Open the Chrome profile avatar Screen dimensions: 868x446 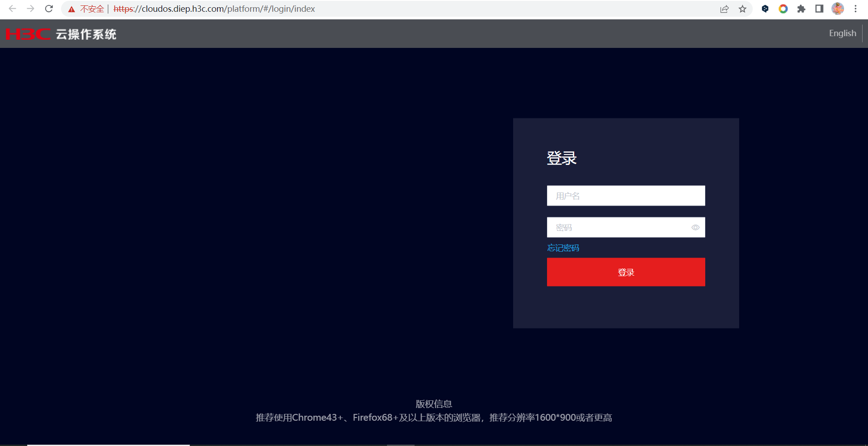pos(838,9)
